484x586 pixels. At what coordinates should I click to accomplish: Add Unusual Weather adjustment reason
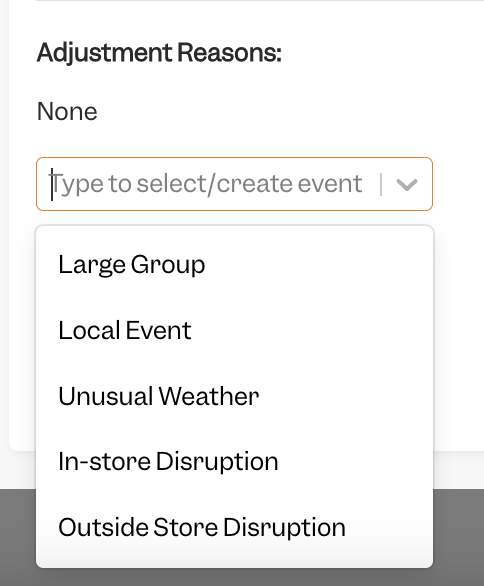(x=234, y=396)
